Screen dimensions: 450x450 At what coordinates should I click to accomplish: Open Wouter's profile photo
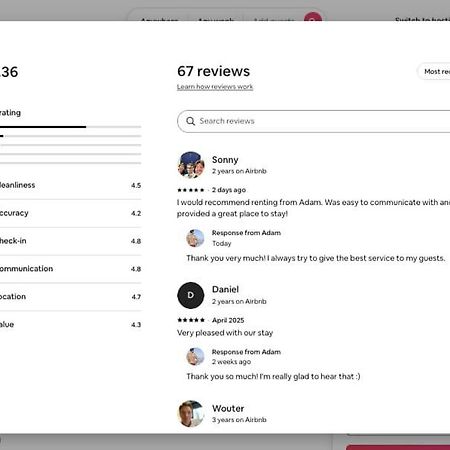point(191,414)
